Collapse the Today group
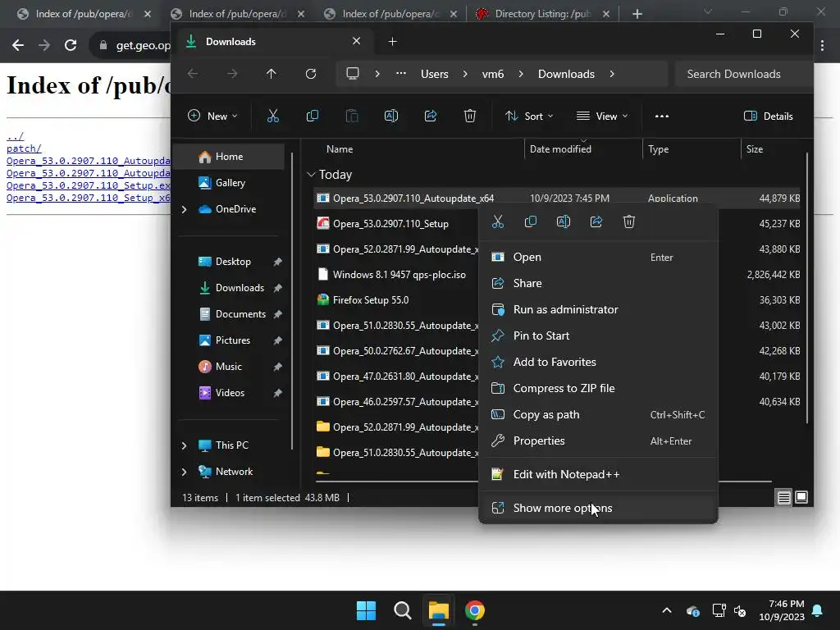Screen dimensions: 840x630 pos(311,175)
